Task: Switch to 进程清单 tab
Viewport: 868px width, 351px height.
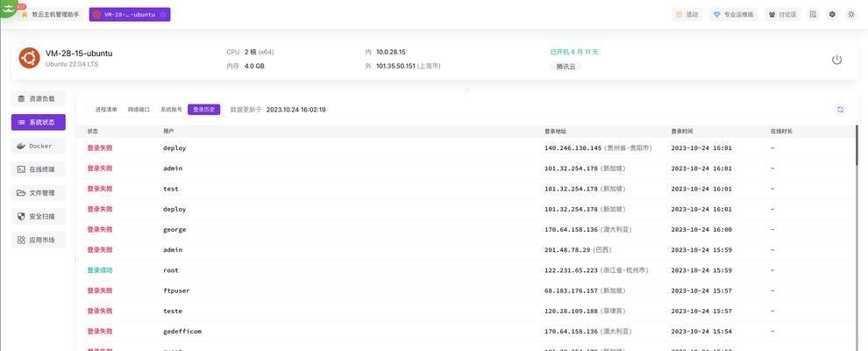Action: pyautogui.click(x=106, y=110)
